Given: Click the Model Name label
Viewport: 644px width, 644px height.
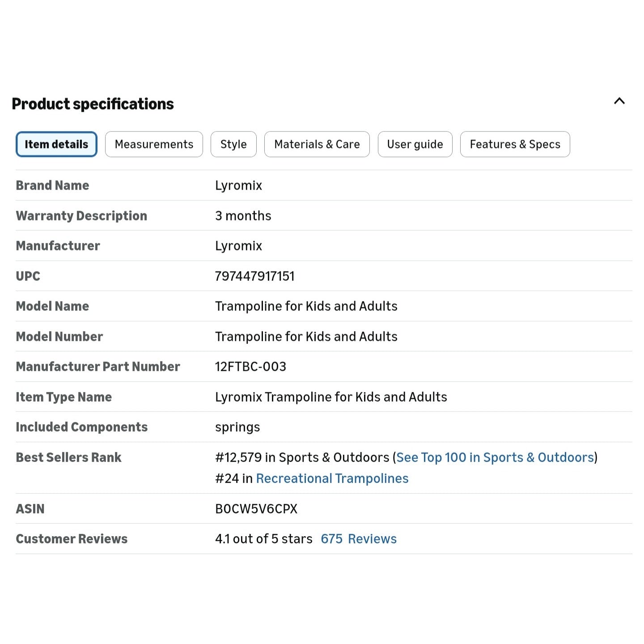Looking at the screenshot, I should (x=53, y=306).
